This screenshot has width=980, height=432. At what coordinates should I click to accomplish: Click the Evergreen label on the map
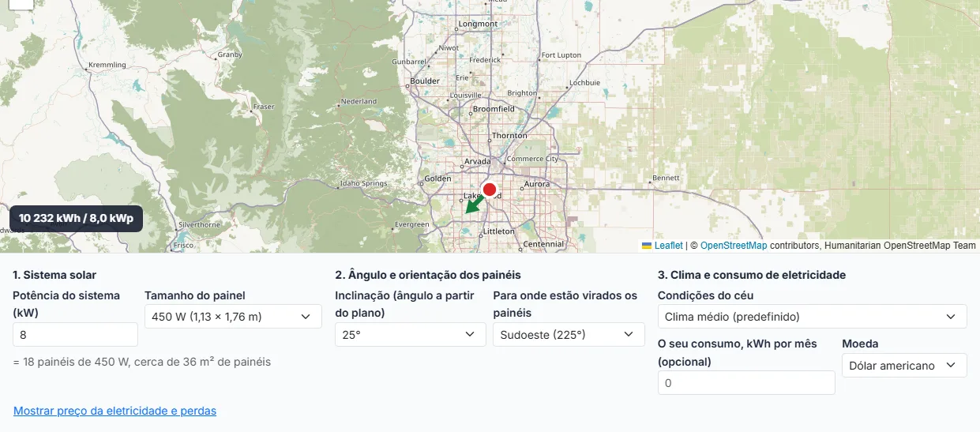[412, 224]
